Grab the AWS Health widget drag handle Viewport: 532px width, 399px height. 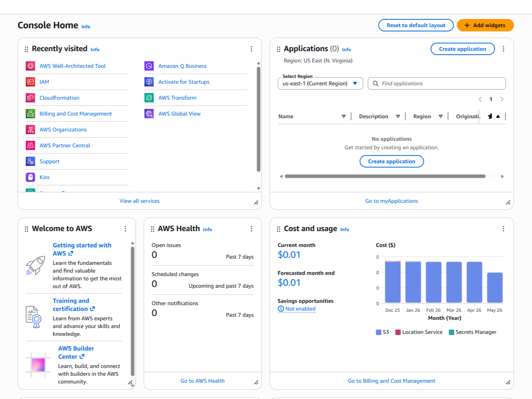point(152,229)
